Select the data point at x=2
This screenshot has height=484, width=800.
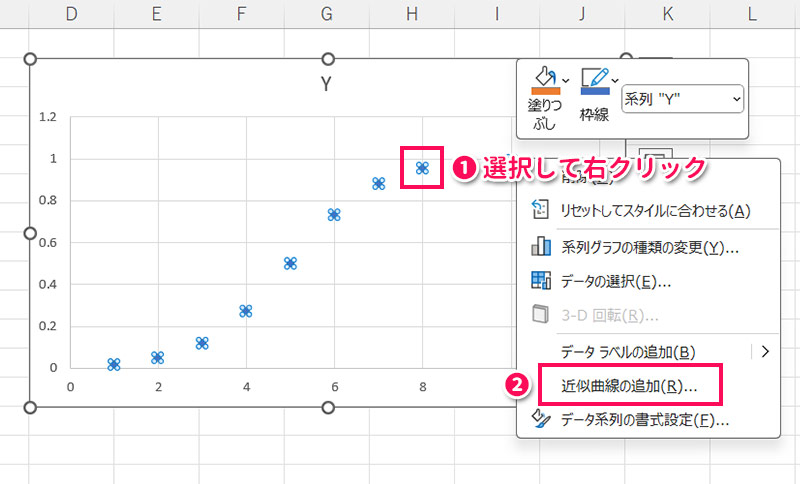pos(158,358)
